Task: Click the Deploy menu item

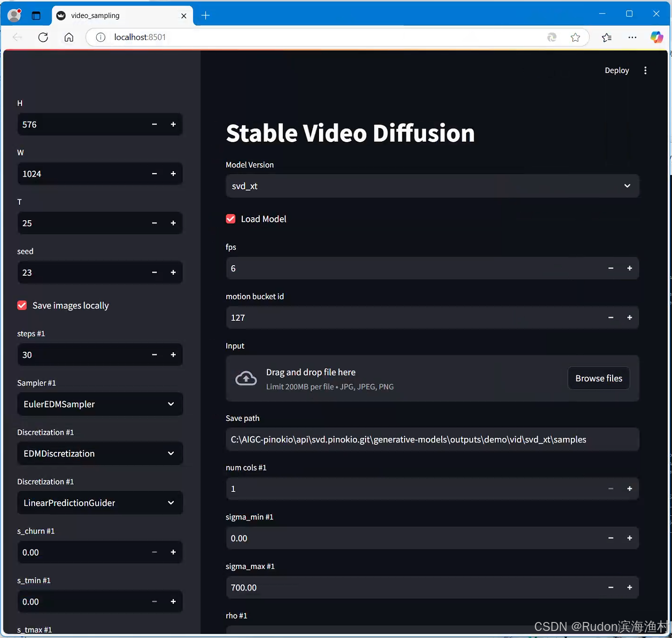Action: coord(616,70)
